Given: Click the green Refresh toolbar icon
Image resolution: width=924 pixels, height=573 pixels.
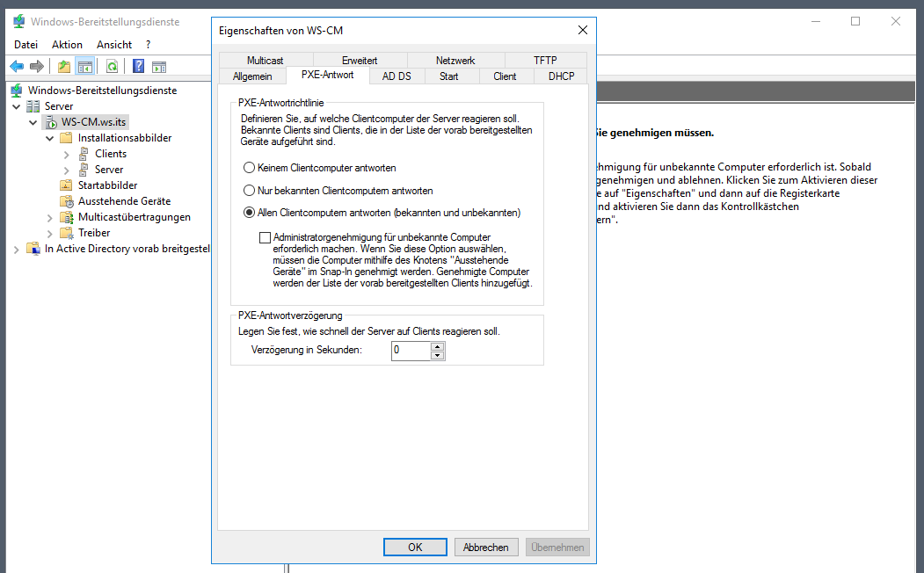Looking at the screenshot, I should (112, 67).
